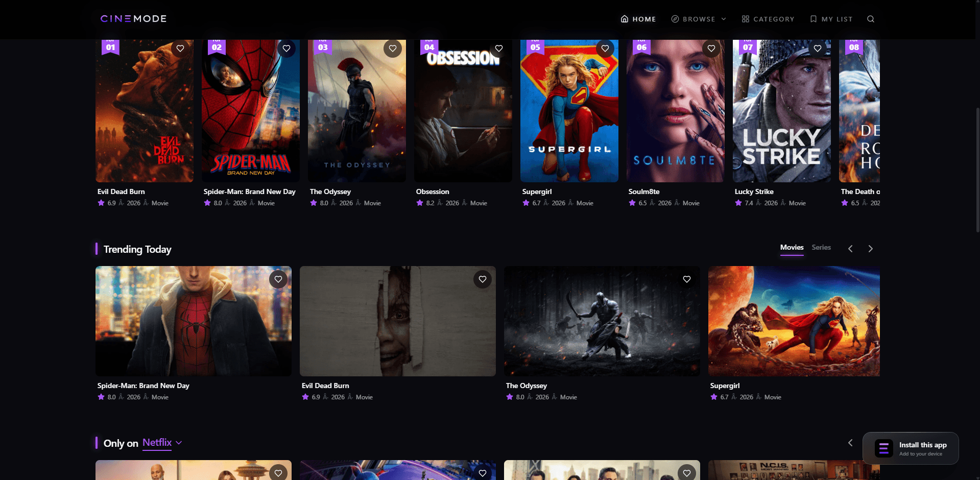Favorite first Only on Netflix card heart
980x480 pixels.
coord(278,473)
